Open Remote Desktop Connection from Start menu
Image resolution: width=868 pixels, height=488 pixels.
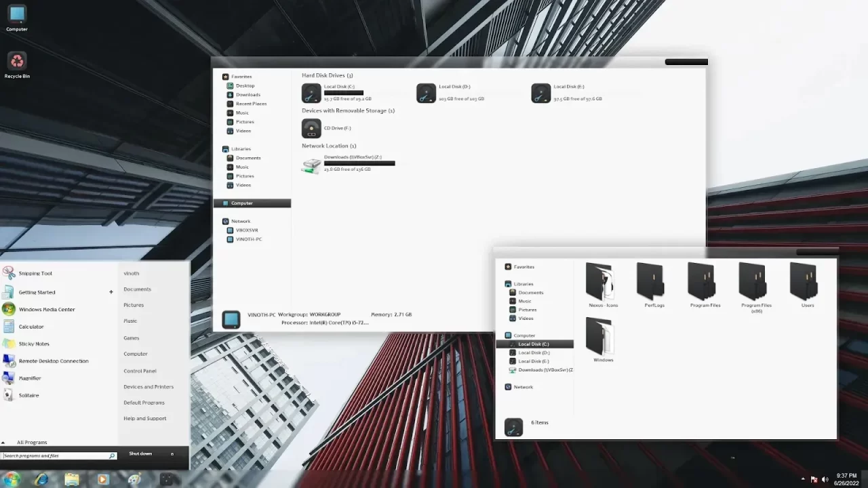pos(45,361)
